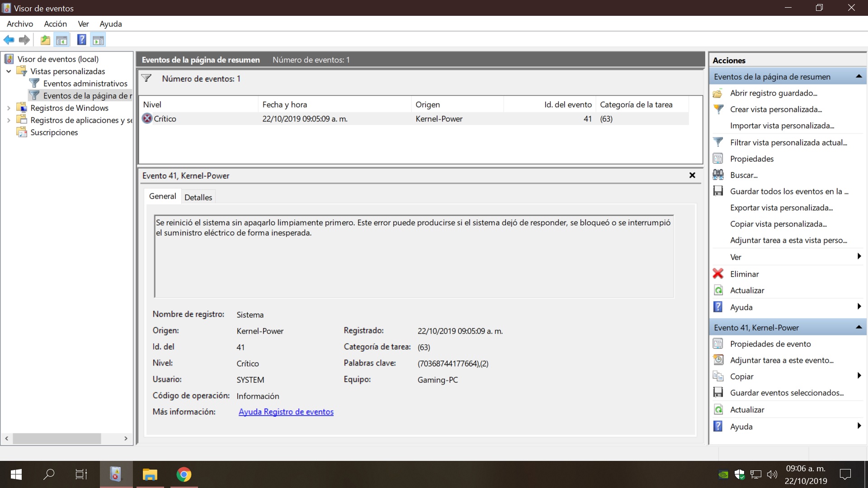Click the left tree horizontal scrollbar
Screen dimensions: 868x488
(x=57, y=438)
